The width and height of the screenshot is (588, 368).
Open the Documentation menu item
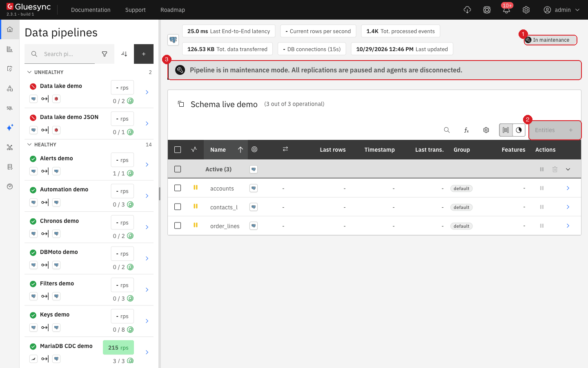[91, 10]
